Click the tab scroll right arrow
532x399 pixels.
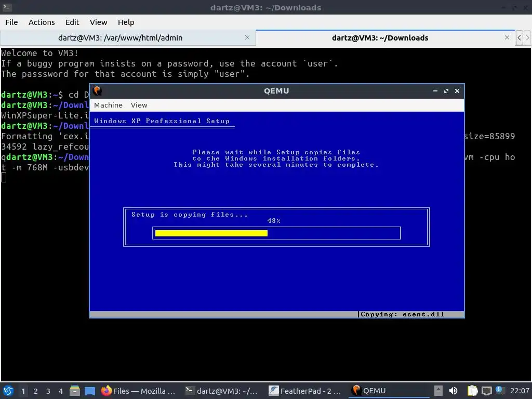tap(527, 37)
